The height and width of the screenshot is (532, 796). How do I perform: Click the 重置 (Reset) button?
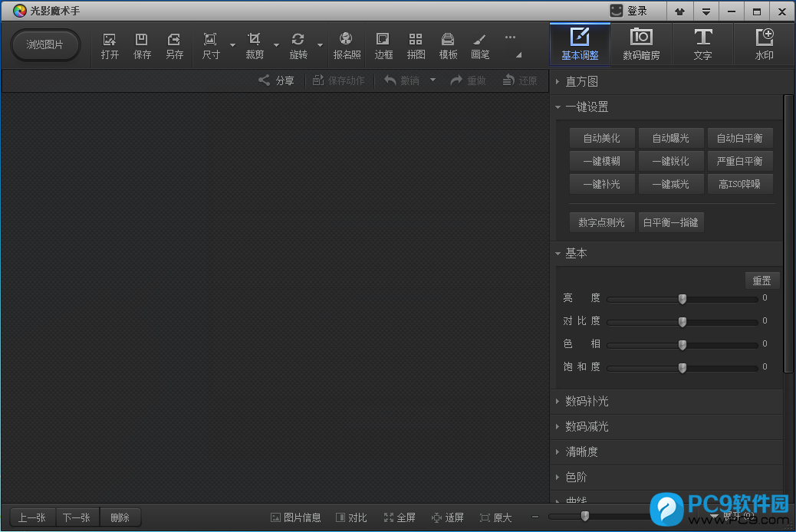[x=762, y=281]
